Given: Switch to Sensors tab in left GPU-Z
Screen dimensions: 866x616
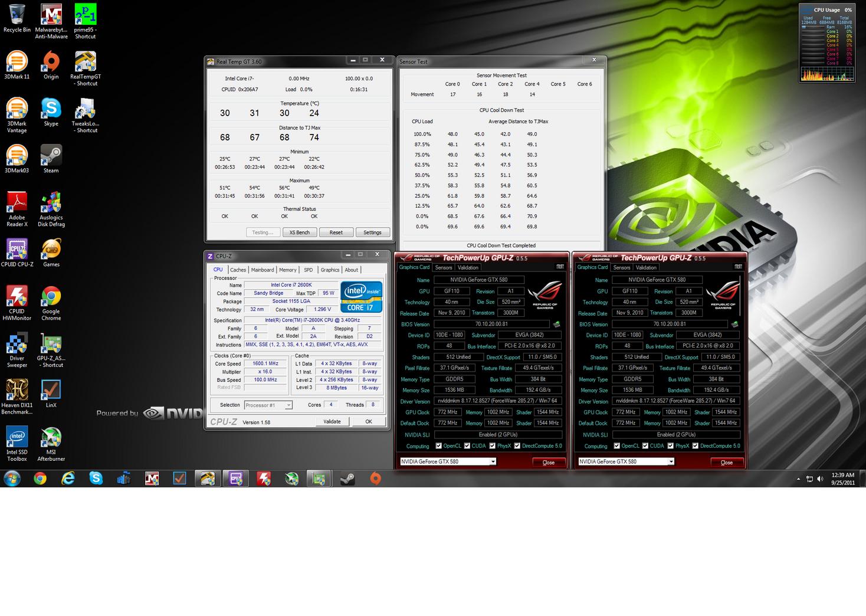Looking at the screenshot, I should [x=444, y=267].
